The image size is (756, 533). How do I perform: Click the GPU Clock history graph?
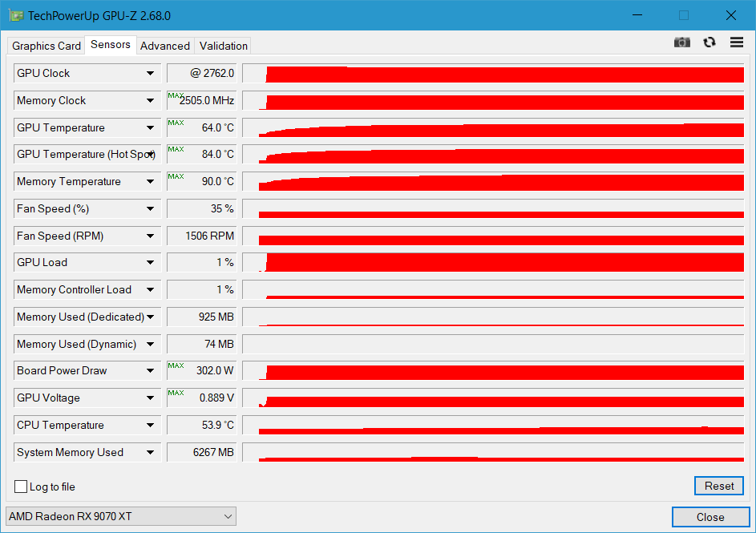tap(493, 73)
